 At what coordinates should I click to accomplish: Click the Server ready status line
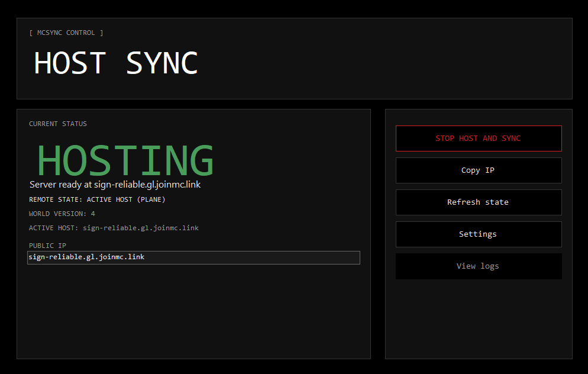click(x=114, y=184)
